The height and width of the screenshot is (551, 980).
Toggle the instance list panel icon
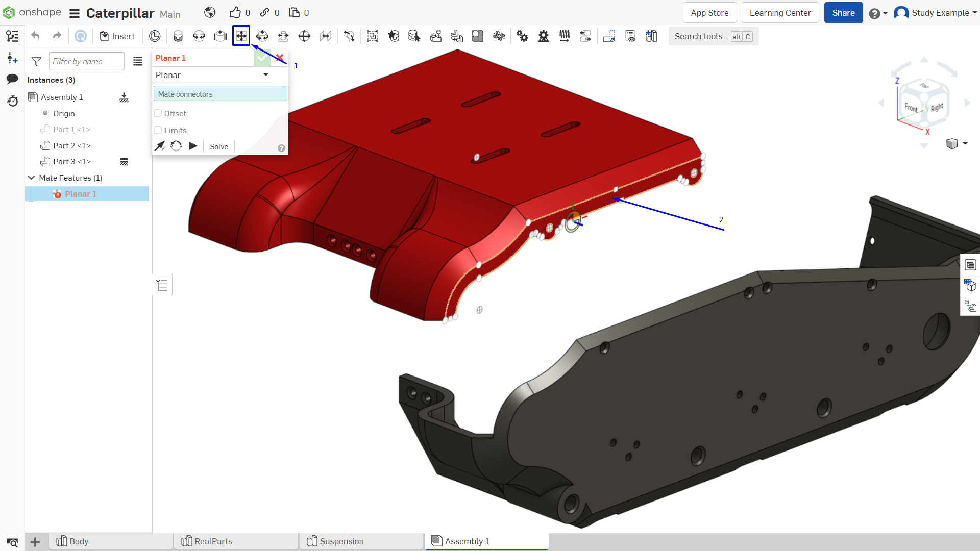(x=12, y=36)
